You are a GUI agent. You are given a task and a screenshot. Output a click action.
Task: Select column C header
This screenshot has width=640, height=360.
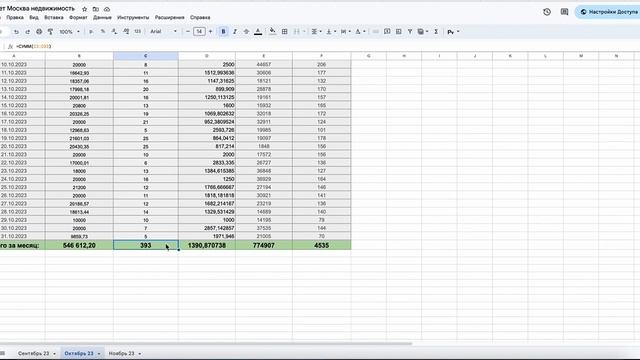146,56
